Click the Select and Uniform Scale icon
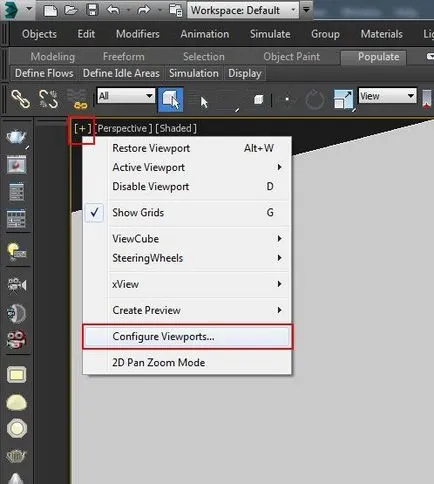This screenshot has height=484, width=434. (343, 99)
